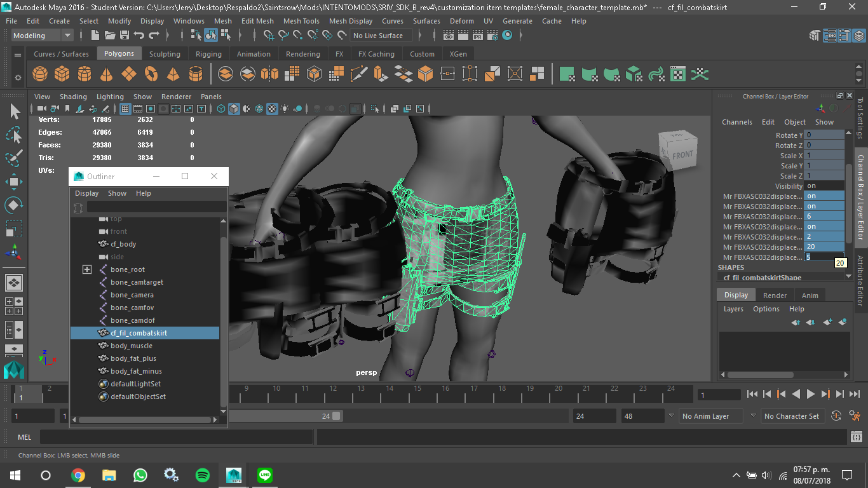Image resolution: width=868 pixels, height=488 pixels.
Task: Select the Move tool in toolbox
Action: pyautogui.click(x=14, y=182)
